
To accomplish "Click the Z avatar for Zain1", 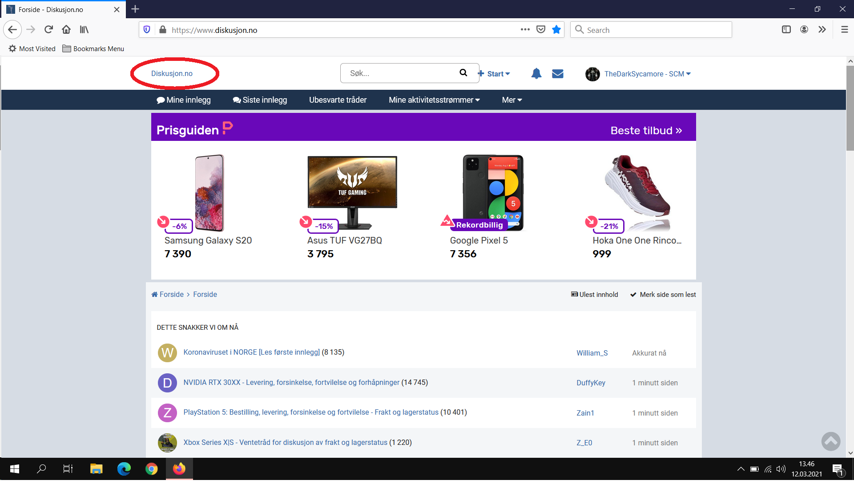I will click(x=167, y=413).
